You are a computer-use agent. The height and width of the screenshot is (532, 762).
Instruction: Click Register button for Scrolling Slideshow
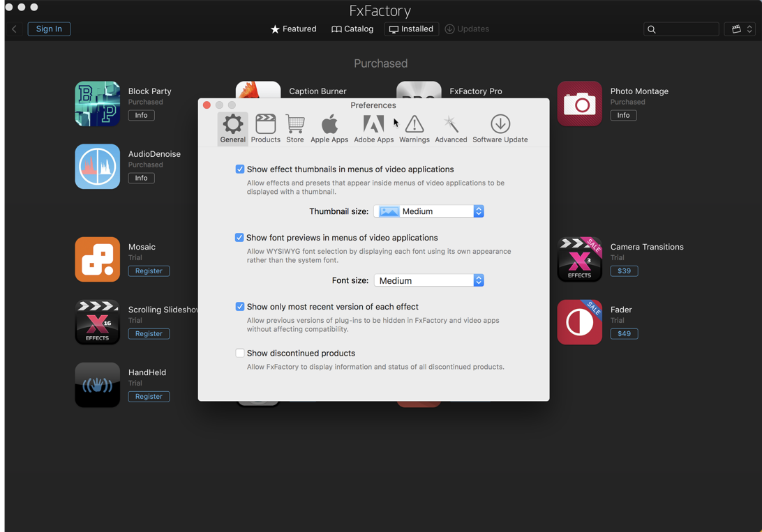click(x=149, y=334)
